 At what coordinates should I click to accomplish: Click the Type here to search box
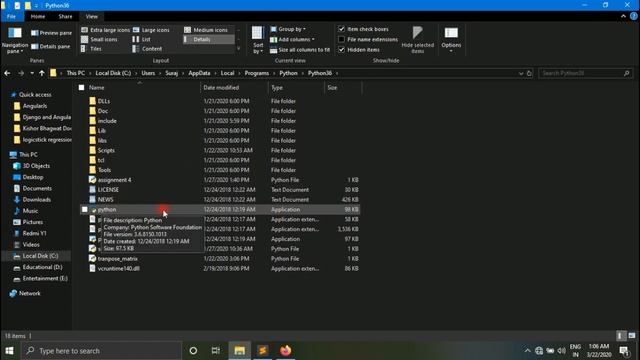(101, 351)
